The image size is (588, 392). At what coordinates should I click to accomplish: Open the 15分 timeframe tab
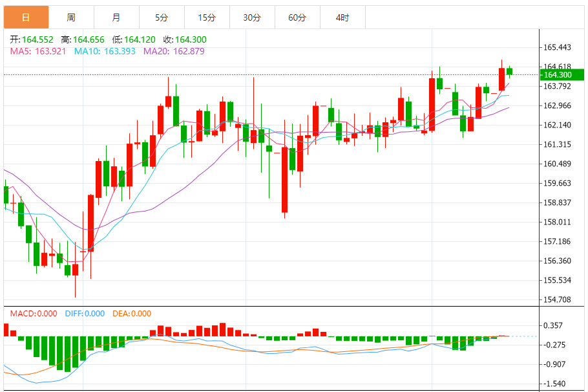[x=207, y=17]
